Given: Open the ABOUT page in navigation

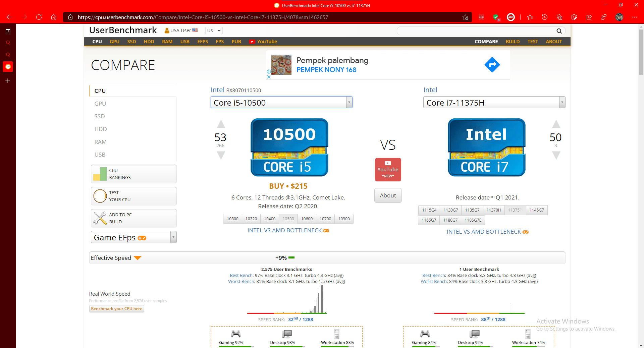Looking at the screenshot, I should point(554,42).
